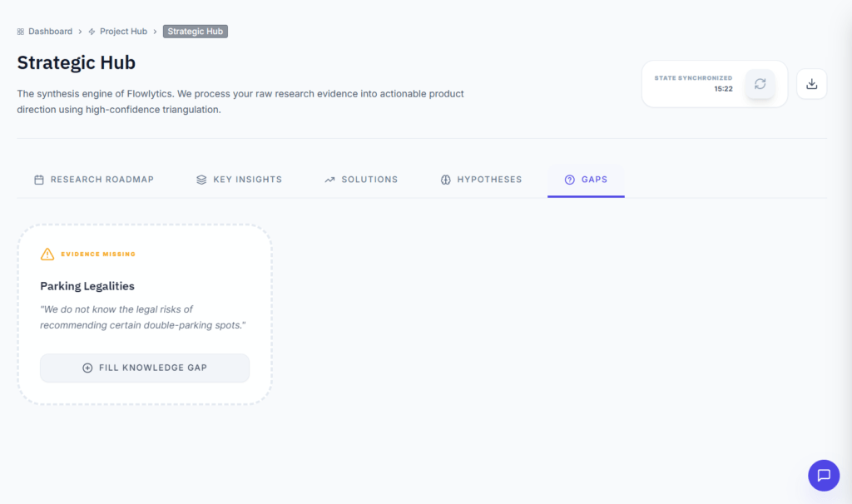Open the Parking Legalities card title
The height and width of the screenshot is (504, 852).
87,286
